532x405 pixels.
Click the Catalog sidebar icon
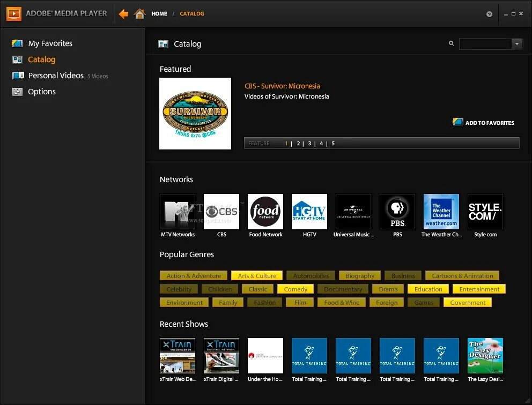(x=17, y=59)
